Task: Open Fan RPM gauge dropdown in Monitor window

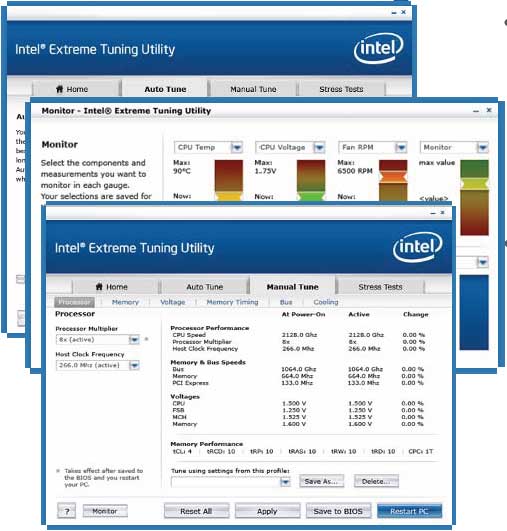Action: [x=401, y=147]
